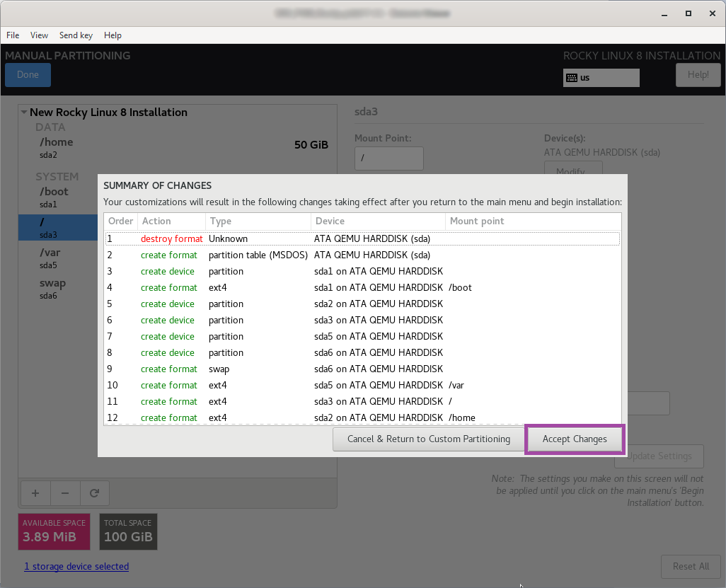The image size is (726, 588).
Task: Select the / sda3 partition entry
Action: click(x=58, y=227)
